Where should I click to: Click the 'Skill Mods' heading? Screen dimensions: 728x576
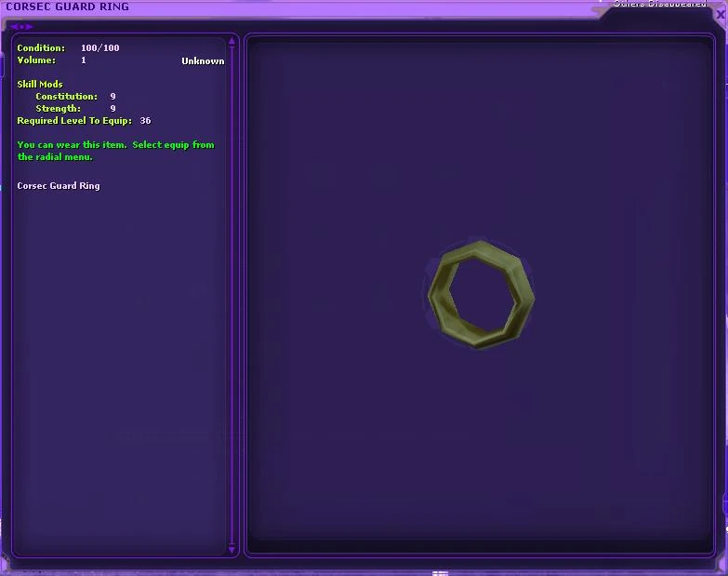click(x=40, y=84)
